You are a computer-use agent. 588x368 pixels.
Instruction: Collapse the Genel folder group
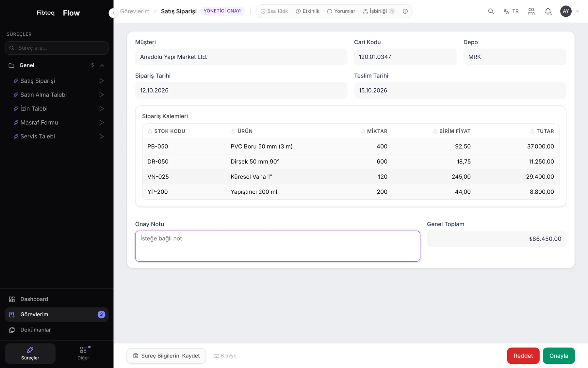tap(102, 65)
